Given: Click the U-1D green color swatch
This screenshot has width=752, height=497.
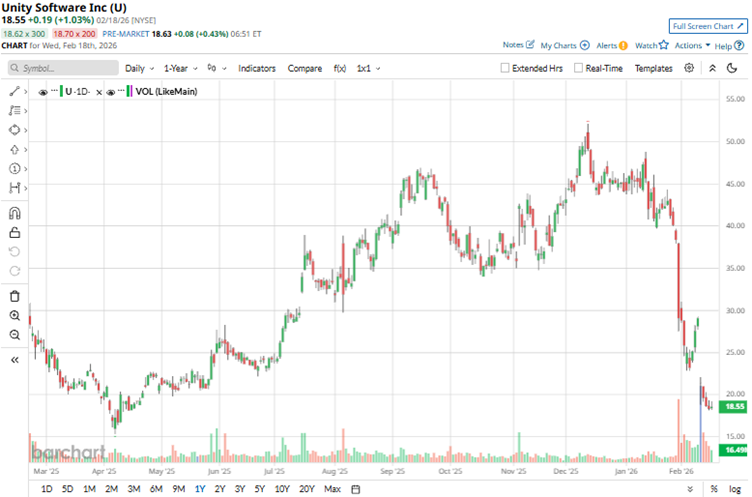Looking at the screenshot, I should pyautogui.click(x=61, y=91).
